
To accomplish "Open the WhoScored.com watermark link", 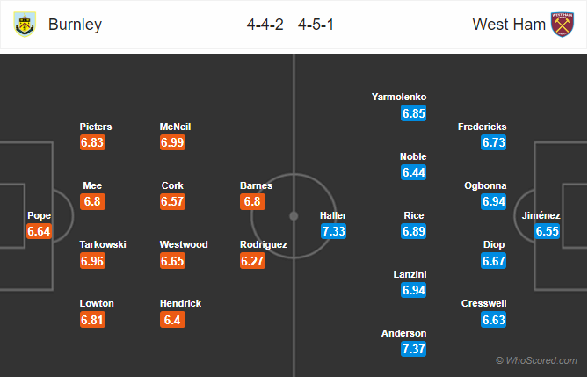I will click(x=537, y=360).
